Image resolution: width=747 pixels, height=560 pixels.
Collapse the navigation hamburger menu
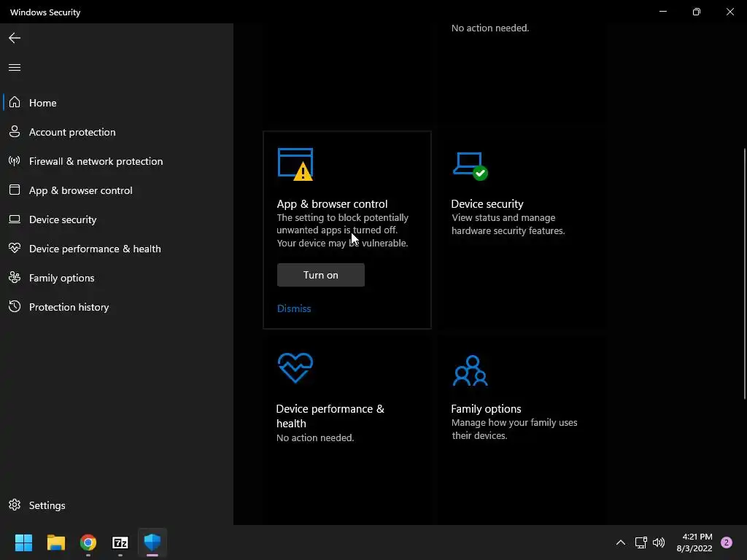pyautogui.click(x=15, y=67)
